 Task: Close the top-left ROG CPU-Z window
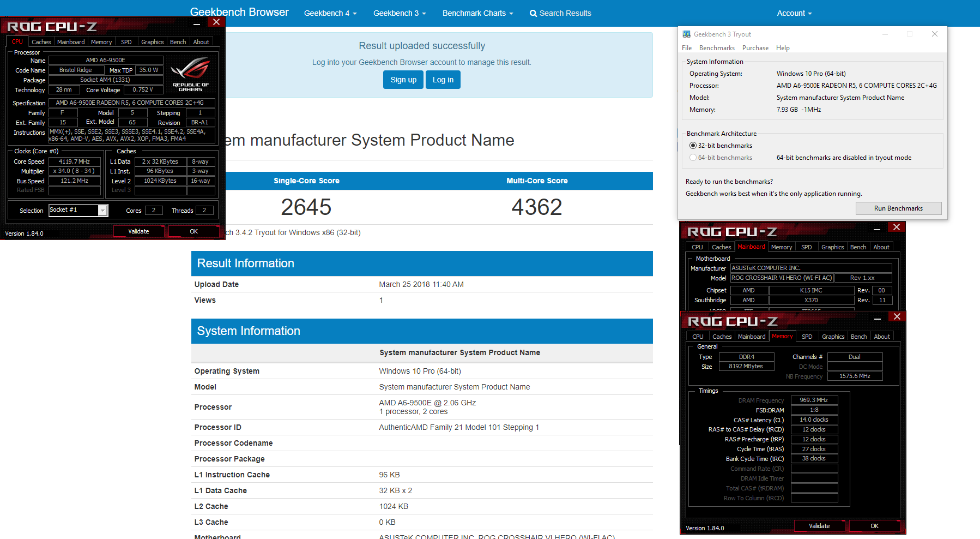216,22
